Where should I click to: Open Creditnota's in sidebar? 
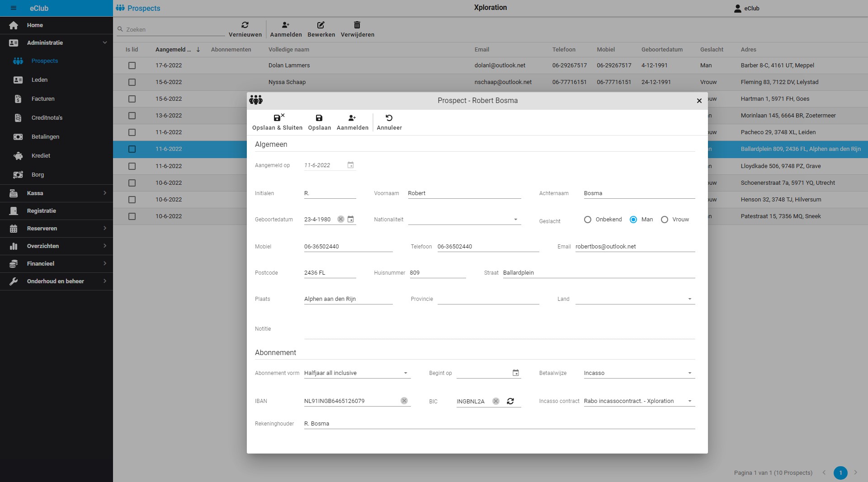click(x=56, y=118)
